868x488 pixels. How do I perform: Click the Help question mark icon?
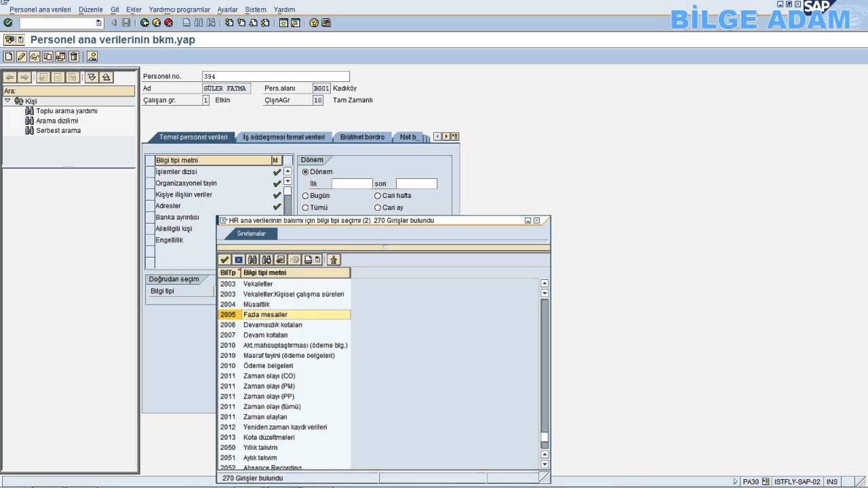click(314, 22)
